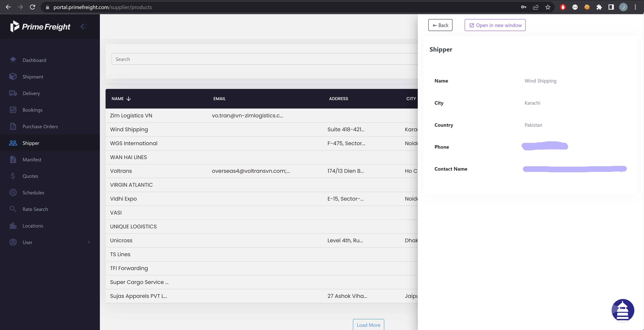Toggle the browser side panel
The width and height of the screenshot is (644, 330).
(x=611, y=7)
